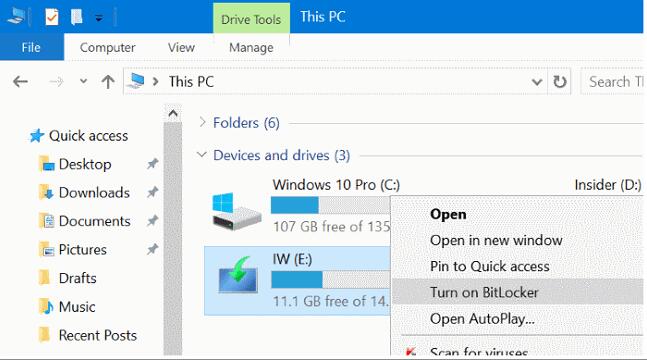Click the Documents folder icon
The image size is (647, 360).
pos(46,221)
